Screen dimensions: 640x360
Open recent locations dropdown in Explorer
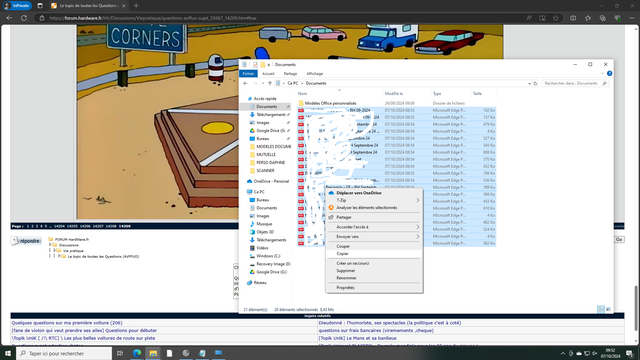click(263, 83)
